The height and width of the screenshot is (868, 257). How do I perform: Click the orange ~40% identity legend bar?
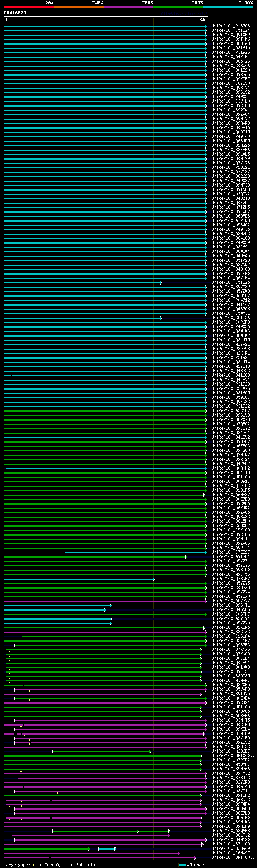[x=79, y=7]
